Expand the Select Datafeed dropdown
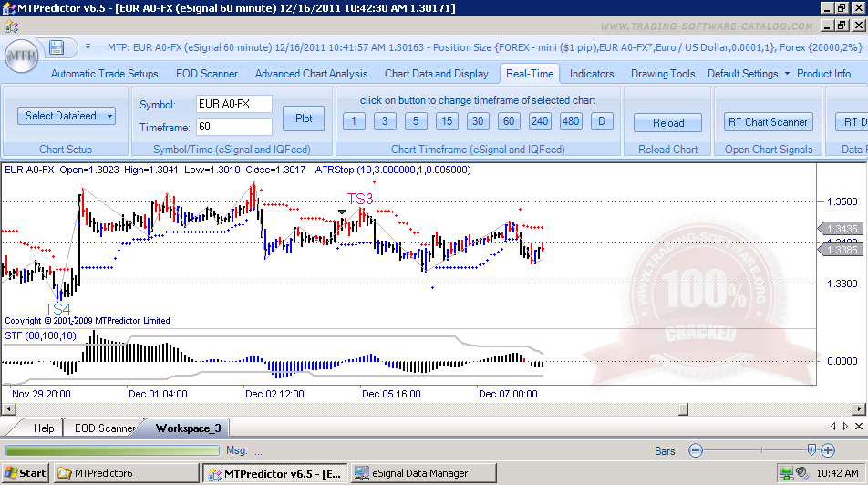This screenshot has height=485, width=868. click(x=67, y=116)
